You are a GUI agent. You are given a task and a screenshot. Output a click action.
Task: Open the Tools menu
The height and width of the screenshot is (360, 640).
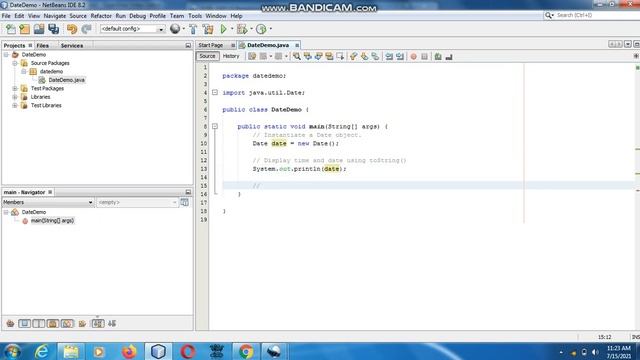(x=195, y=16)
